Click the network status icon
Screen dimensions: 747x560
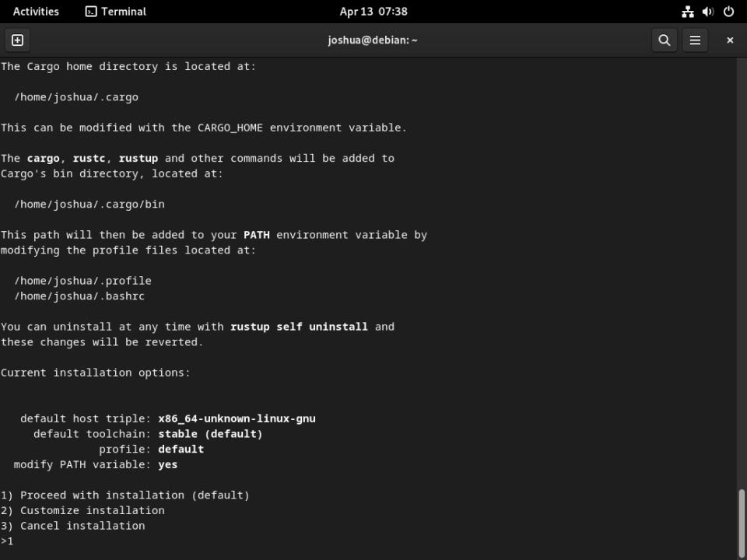687,12
